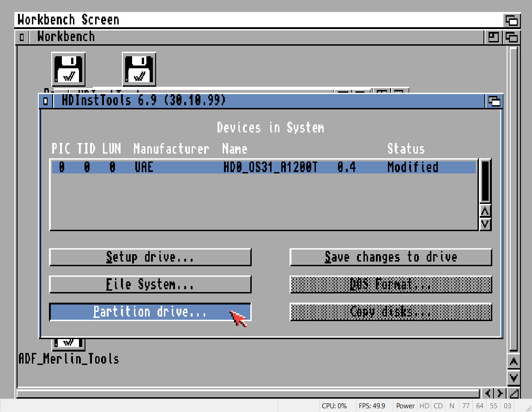Close the HDInstTools window via its close gadget
The width and height of the screenshot is (532, 412).
(x=46, y=101)
